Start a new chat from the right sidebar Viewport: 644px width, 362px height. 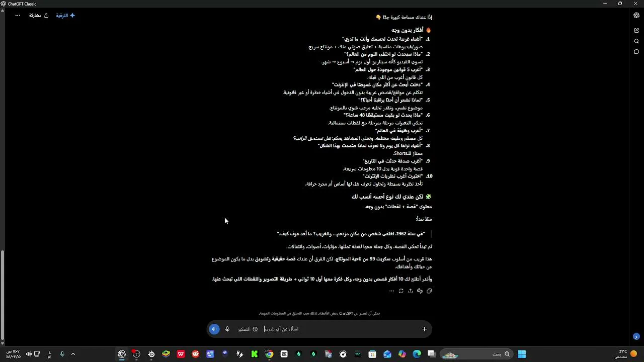click(636, 30)
